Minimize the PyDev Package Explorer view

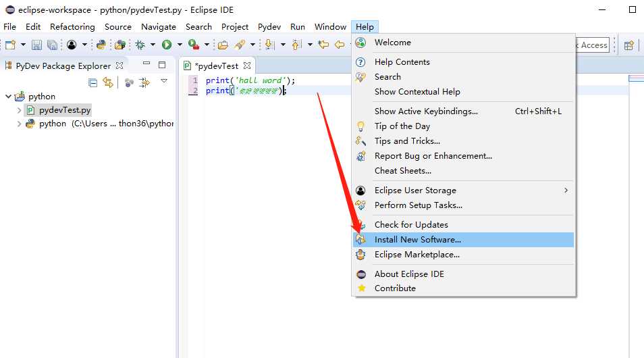[146, 63]
